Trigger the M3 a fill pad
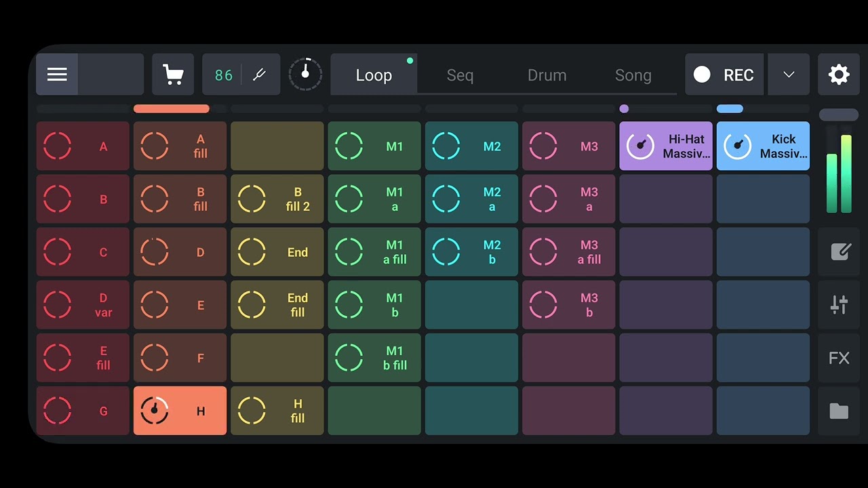This screenshot has width=868, height=488. (569, 251)
